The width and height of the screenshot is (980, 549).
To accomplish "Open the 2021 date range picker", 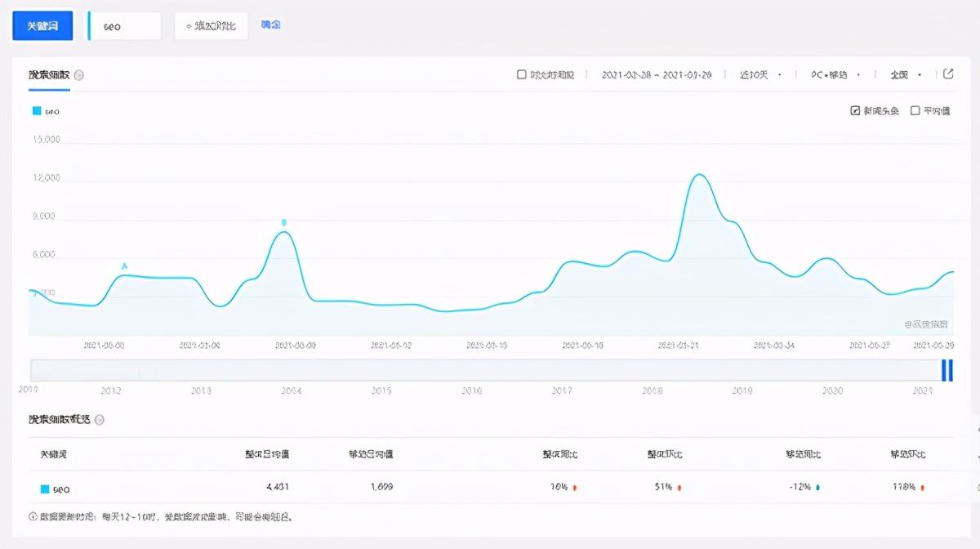I will (657, 74).
